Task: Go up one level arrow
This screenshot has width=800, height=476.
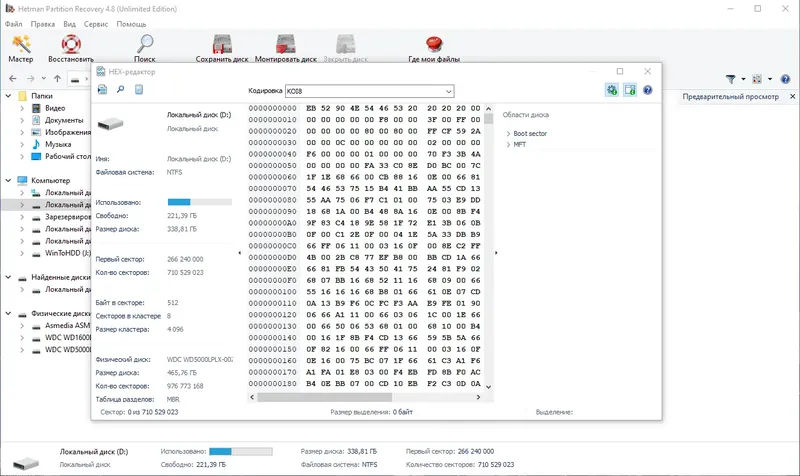Action: point(58,79)
